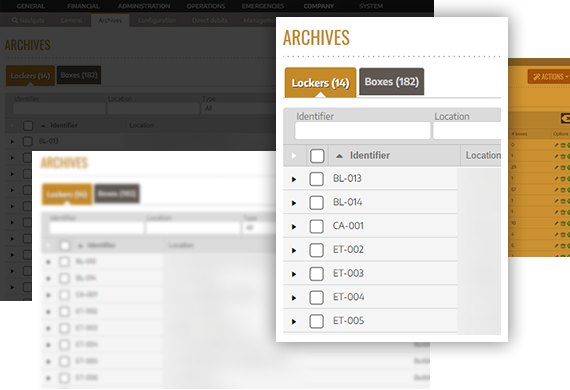Switch to the Boxes (182) tab in the dark window

[x=79, y=75]
